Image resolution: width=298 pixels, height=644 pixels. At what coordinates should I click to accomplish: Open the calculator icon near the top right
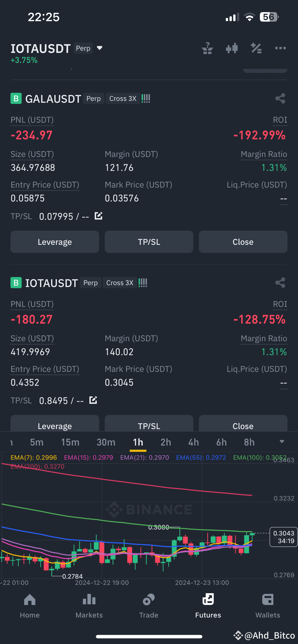click(x=256, y=48)
